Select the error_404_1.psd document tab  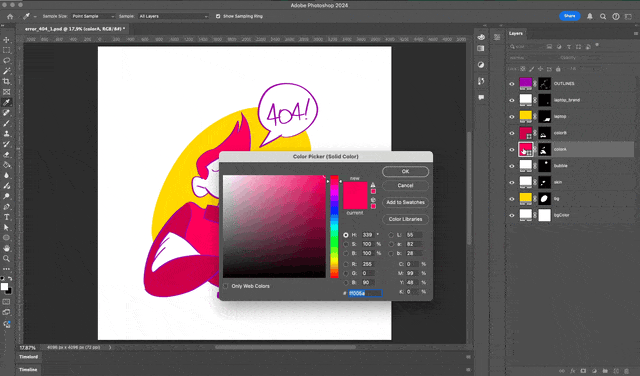[73, 29]
